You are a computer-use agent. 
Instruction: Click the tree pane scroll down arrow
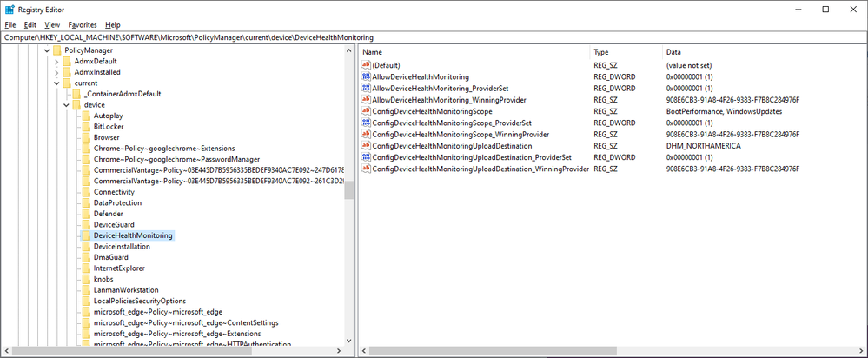pyautogui.click(x=348, y=341)
